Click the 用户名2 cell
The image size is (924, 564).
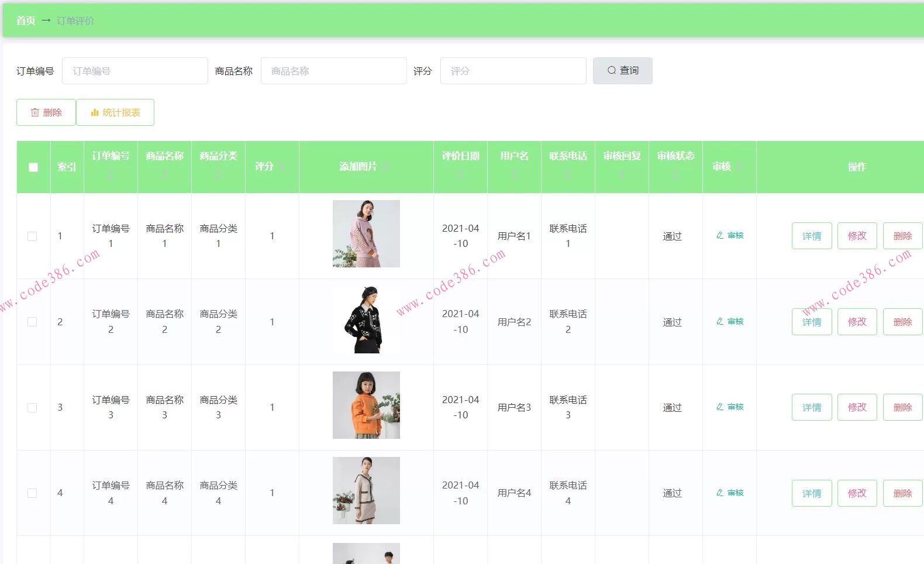pyautogui.click(x=514, y=322)
